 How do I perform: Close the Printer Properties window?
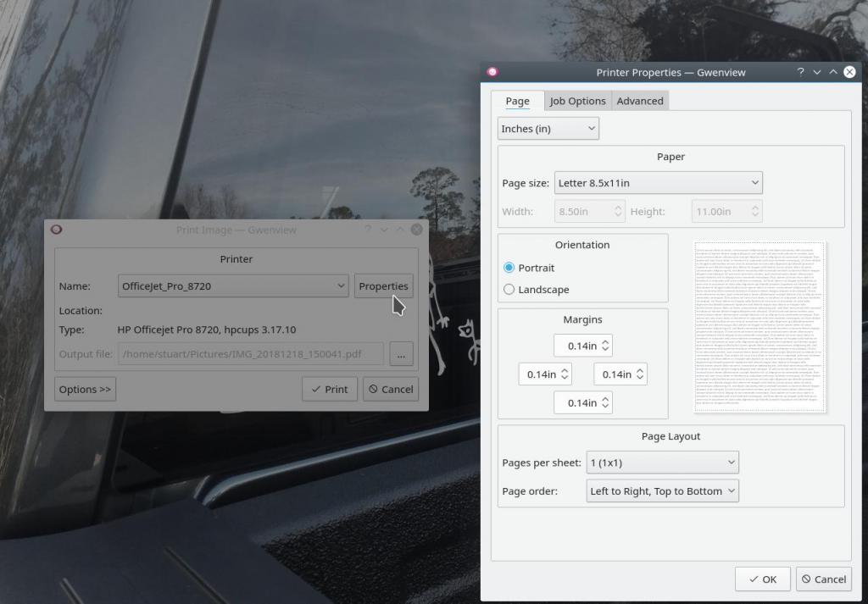pyautogui.click(x=849, y=72)
